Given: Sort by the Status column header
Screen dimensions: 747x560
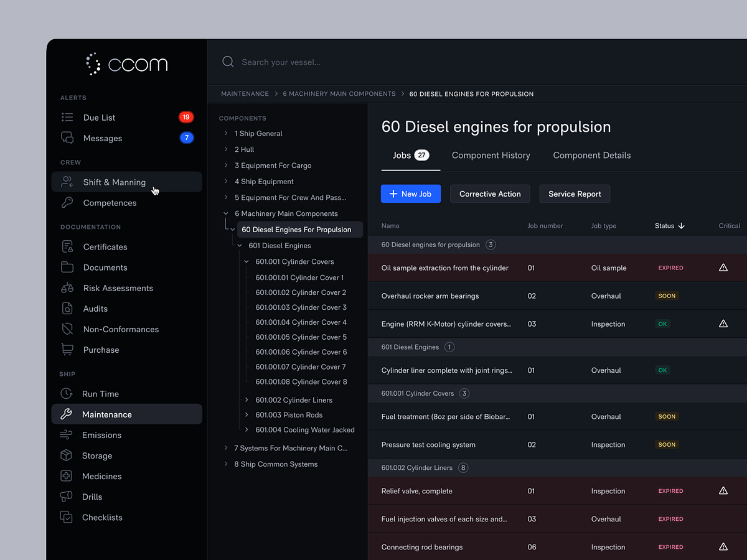Looking at the screenshot, I should pyautogui.click(x=669, y=226).
